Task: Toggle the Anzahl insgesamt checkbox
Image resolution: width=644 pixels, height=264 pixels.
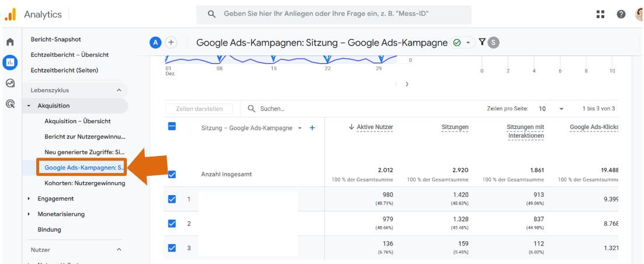Action: click(172, 175)
